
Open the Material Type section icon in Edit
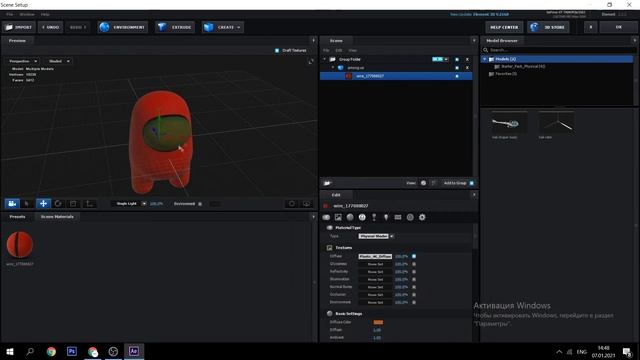coord(326,217)
